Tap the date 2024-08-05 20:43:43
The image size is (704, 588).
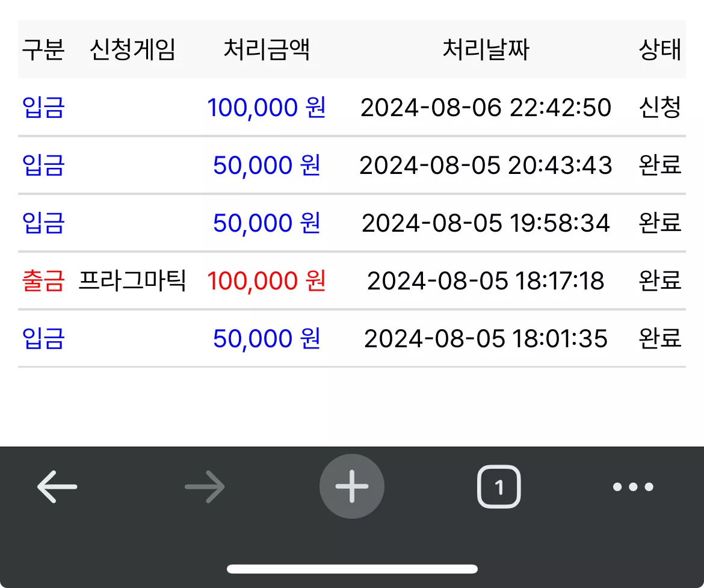coord(486,166)
